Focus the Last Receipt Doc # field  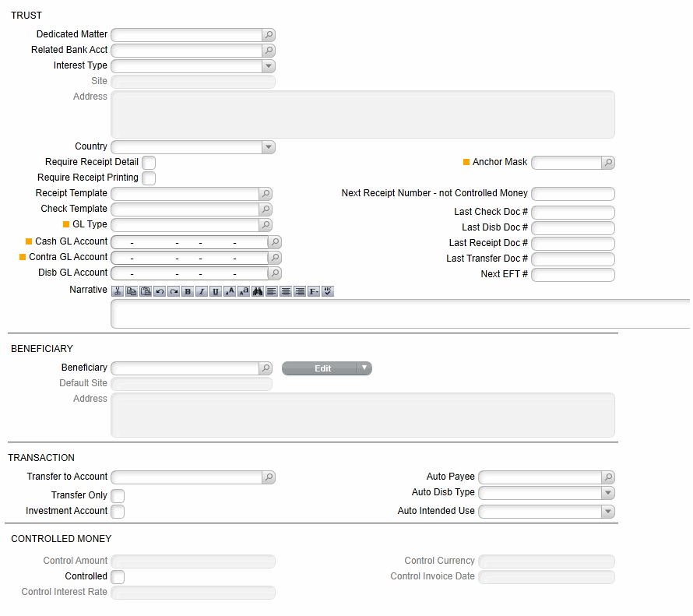pos(573,243)
